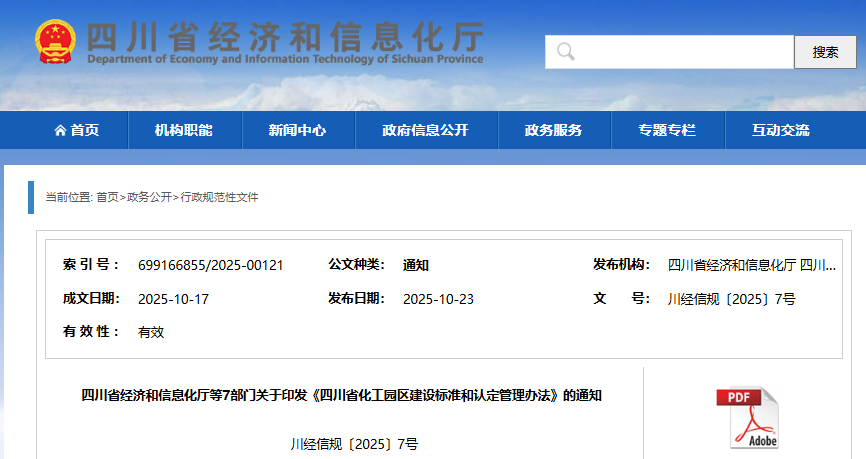Click the magnifier icon in search box

tap(566, 52)
